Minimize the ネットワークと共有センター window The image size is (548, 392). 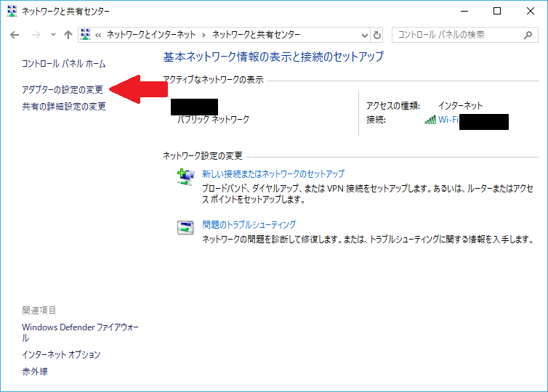pyautogui.click(x=464, y=11)
